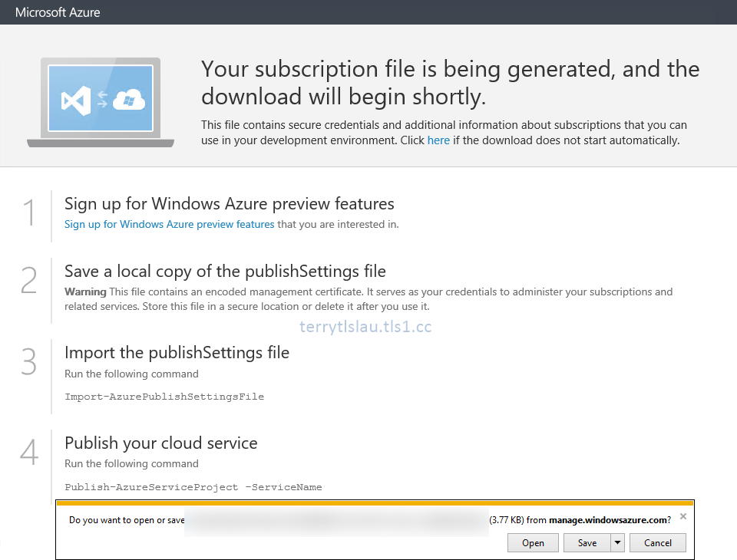737x560 pixels.
Task: Click heading "Import the publishSettings file"
Action: [177, 352]
